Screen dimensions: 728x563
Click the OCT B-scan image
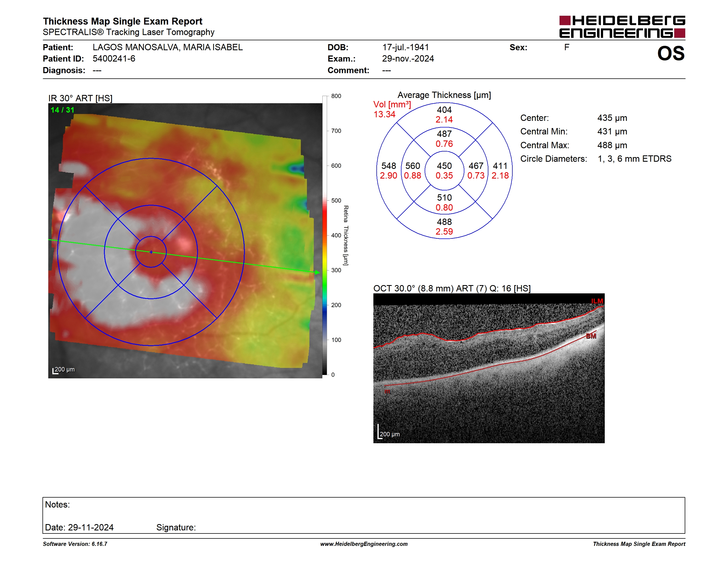coord(489,368)
